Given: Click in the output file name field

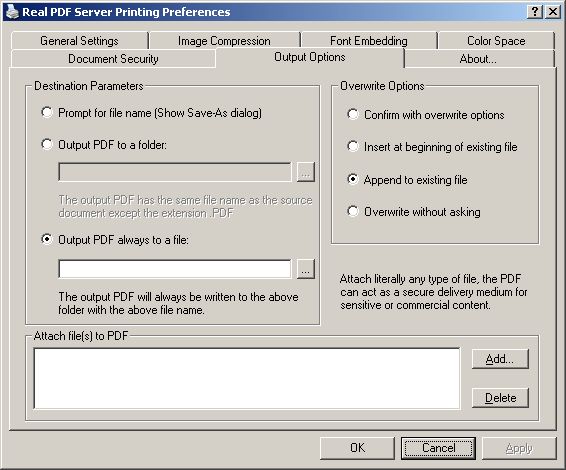Looking at the screenshot, I should (x=175, y=269).
